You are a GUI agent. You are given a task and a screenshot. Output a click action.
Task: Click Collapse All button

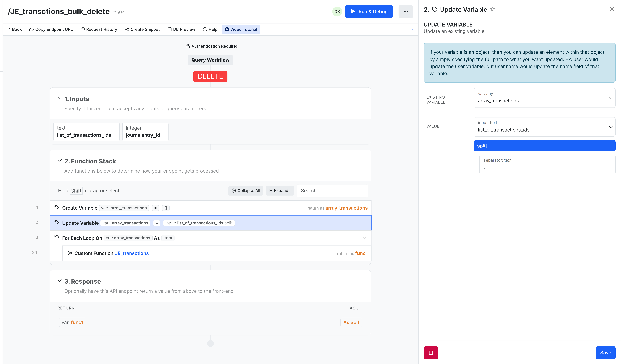pos(246,191)
